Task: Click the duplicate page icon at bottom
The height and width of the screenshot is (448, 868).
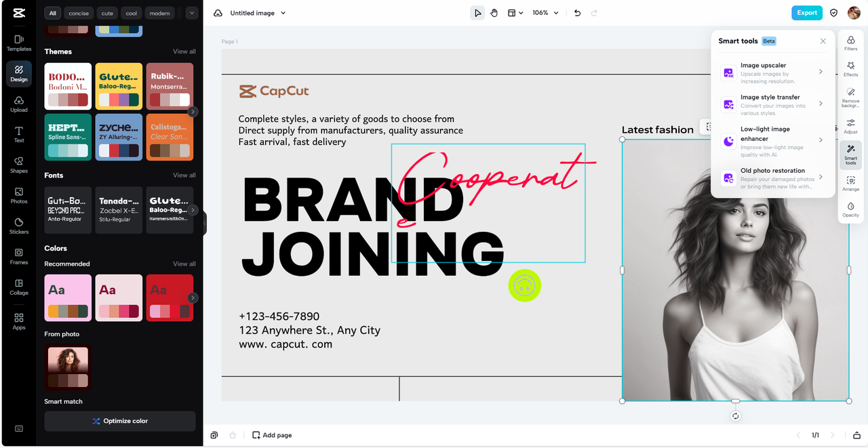Action: pyautogui.click(x=214, y=435)
